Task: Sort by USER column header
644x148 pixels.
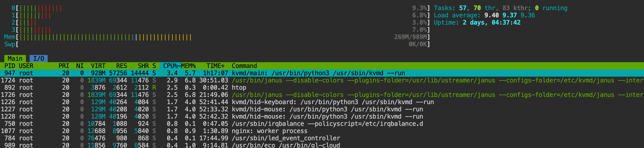Action: [26, 66]
